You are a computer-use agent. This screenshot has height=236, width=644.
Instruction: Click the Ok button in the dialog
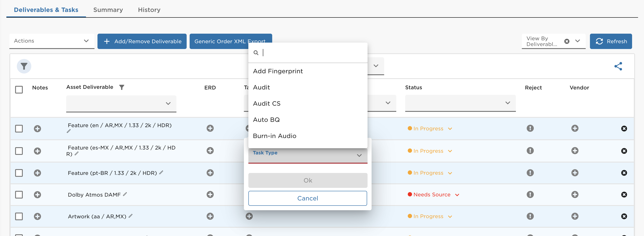point(308,180)
